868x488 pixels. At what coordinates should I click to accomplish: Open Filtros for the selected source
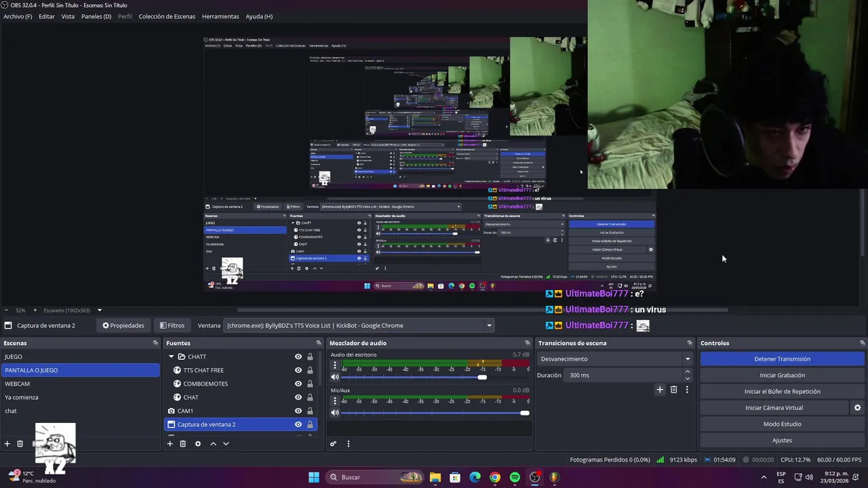172,325
